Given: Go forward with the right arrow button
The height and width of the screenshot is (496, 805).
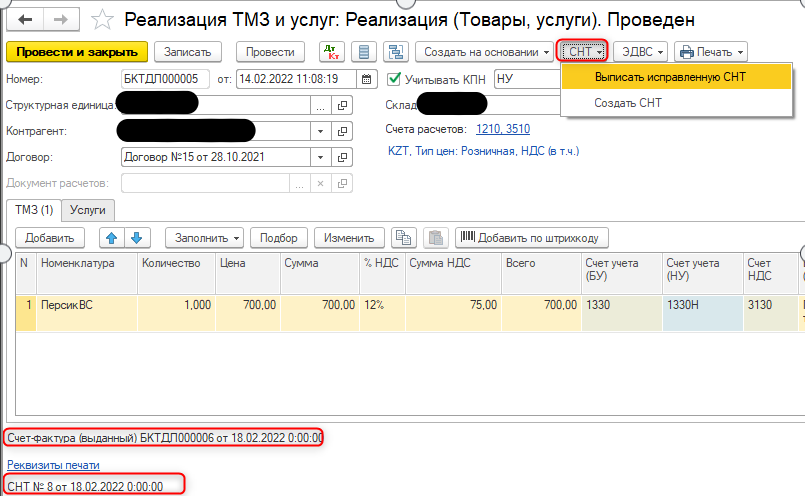Looking at the screenshot, I should pyautogui.click(x=61, y=20).
